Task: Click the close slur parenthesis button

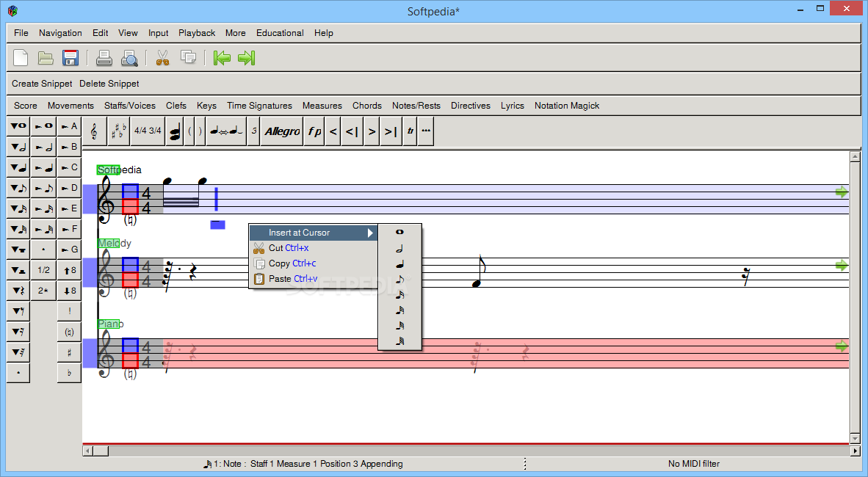Action: click(x=200, y=131)
